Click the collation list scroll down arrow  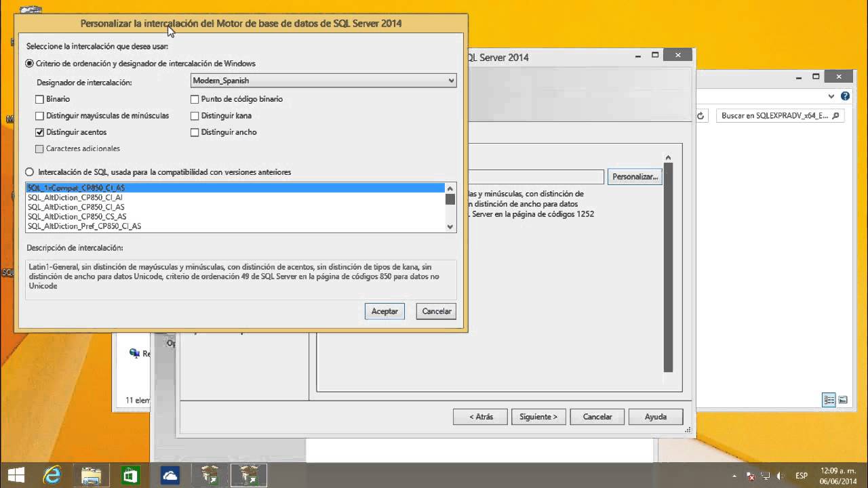450,227
